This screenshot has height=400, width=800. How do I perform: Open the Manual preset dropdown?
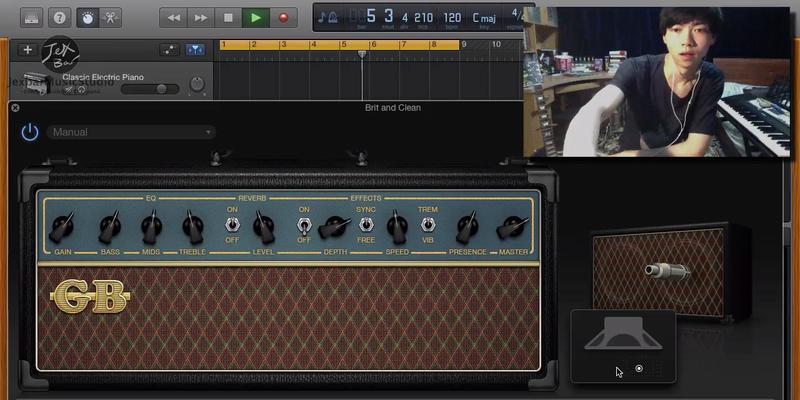(131, 132)
